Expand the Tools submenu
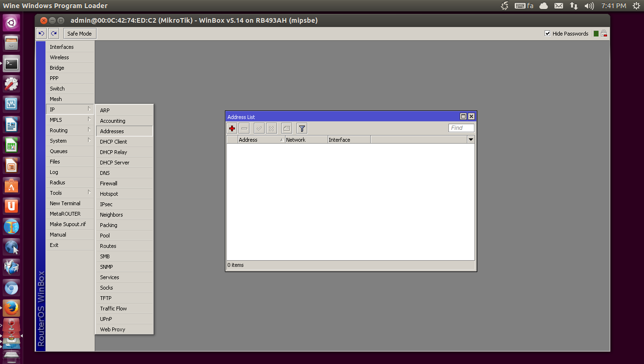 coord(70,193)
